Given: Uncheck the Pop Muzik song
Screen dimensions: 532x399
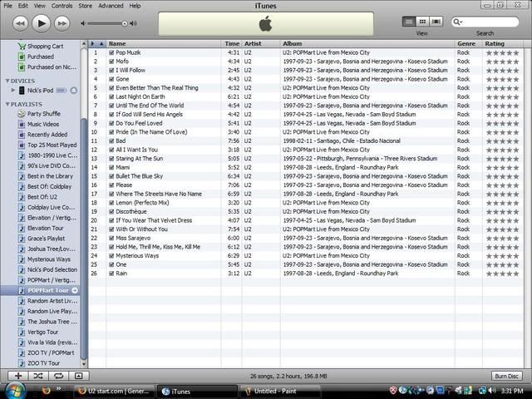Looking at the screenshot, I should tap(111, 52).
